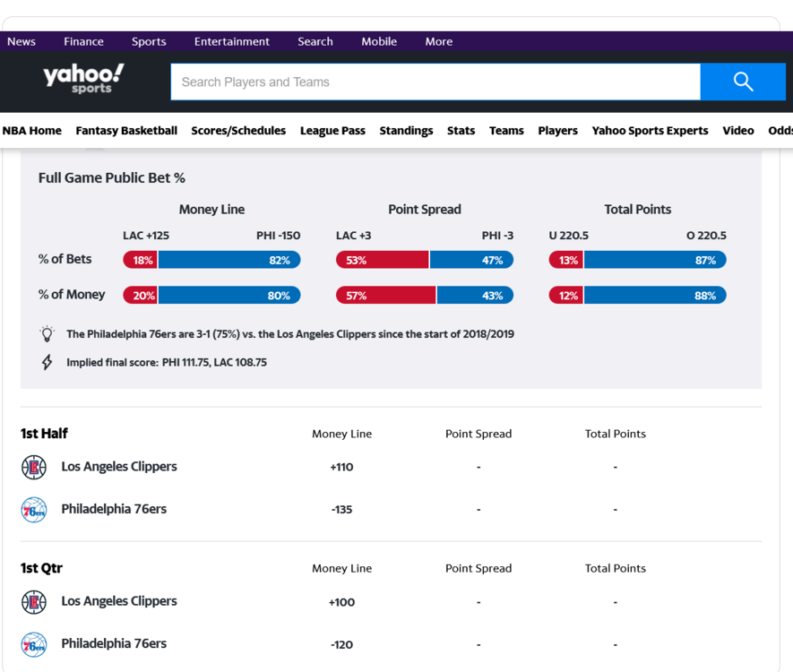Click the Search Players and Teams field

click(x=435, y=82)
